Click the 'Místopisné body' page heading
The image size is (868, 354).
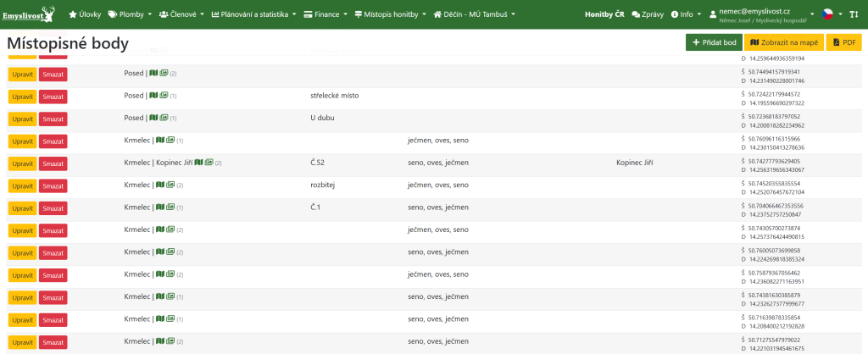(x=68, y=44)
